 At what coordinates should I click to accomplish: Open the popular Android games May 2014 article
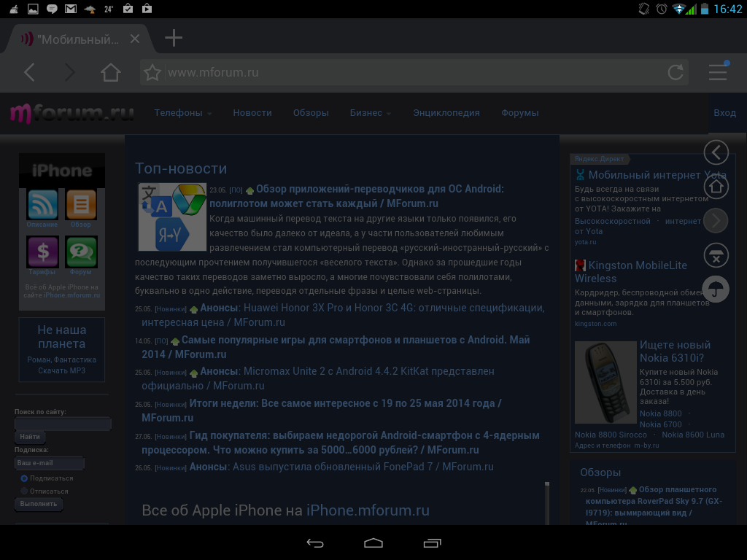click(x=336, y=346)
